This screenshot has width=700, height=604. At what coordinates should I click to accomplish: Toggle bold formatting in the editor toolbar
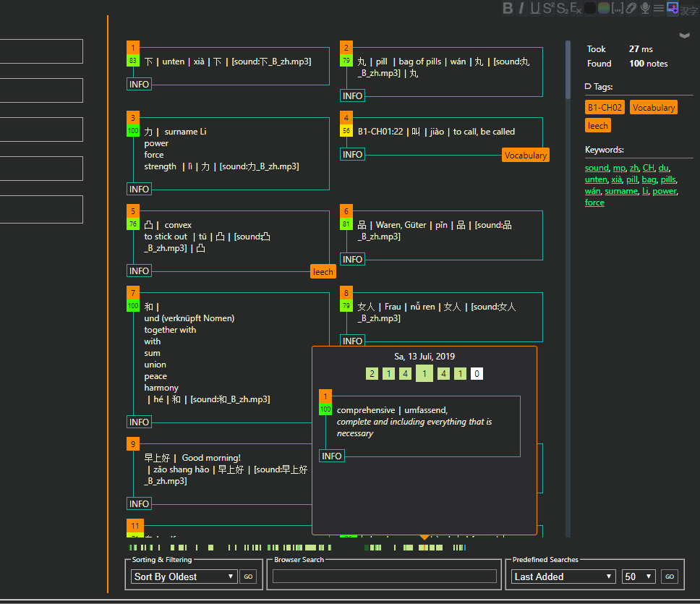point(508,8)
